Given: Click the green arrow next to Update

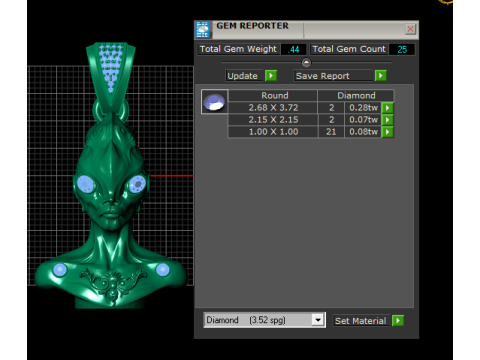Looking at the screenshot, I should 271,76.
